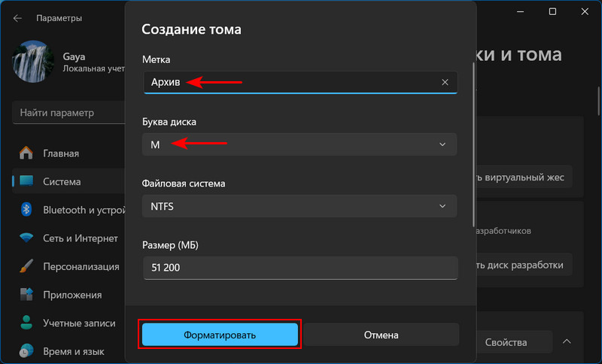Expand the Буква диска dropdown
This screenshot has height=364, width=602.
pos(299,144)
